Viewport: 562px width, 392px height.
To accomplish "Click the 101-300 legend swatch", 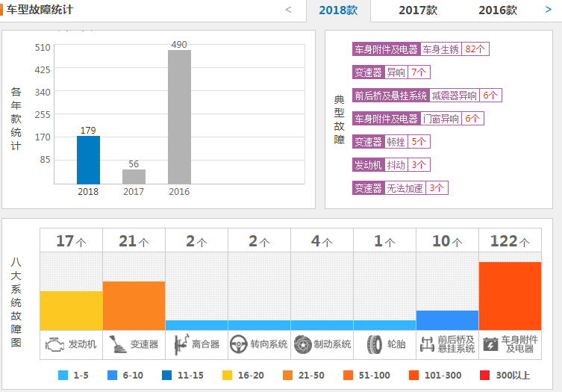I will [x=414, y=375].
